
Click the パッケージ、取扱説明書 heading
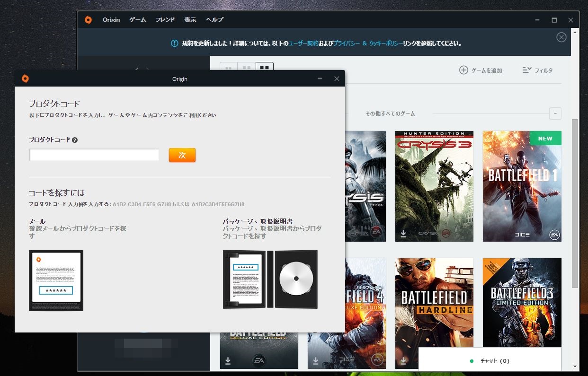click(258, 221)
